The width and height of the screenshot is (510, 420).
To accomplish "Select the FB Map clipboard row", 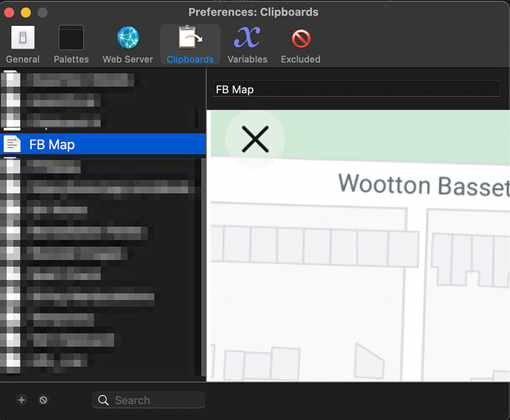I will tap(103, 144).
